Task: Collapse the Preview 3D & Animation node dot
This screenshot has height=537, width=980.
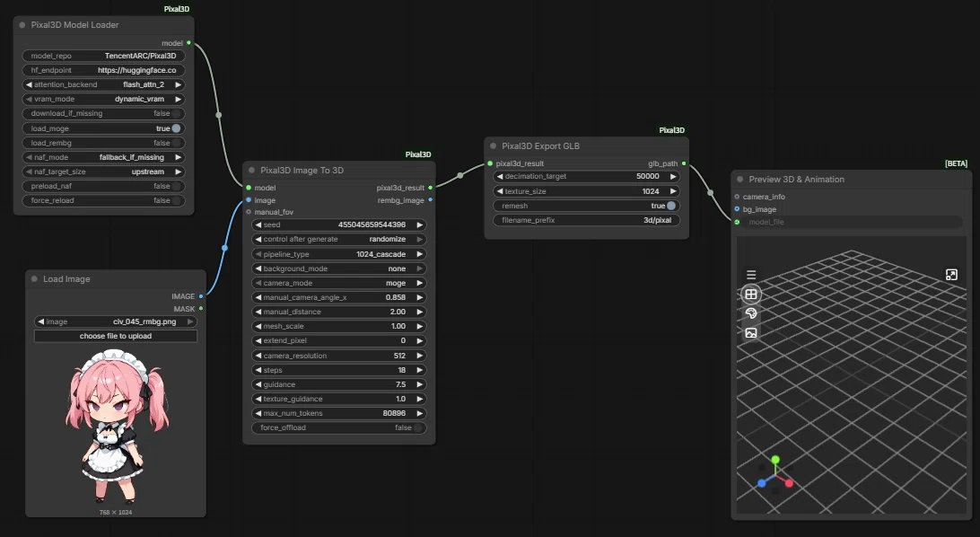Action: click(740, 179)
